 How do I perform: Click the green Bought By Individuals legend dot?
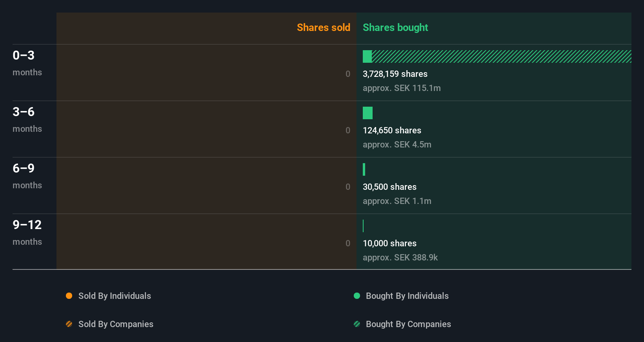coord(357,296)
